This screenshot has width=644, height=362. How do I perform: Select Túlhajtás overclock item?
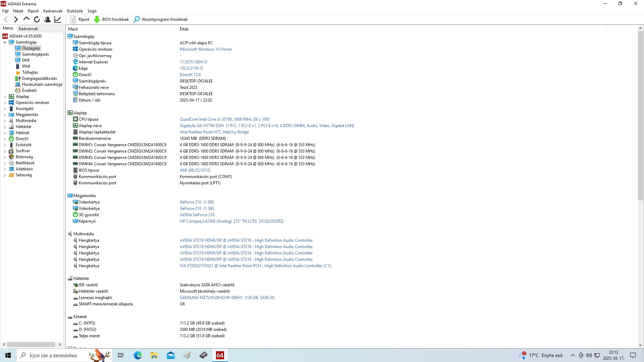tap(30, 72)
